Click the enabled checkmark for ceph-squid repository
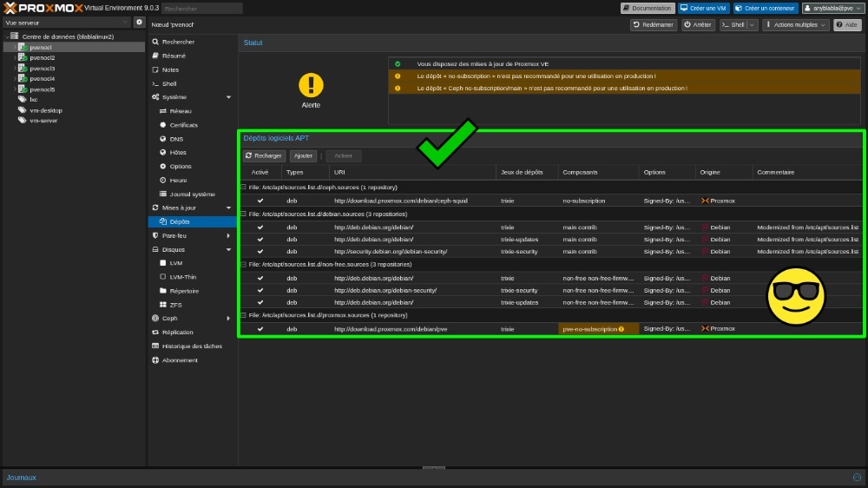The image size is (868, 488). point(260,201)
